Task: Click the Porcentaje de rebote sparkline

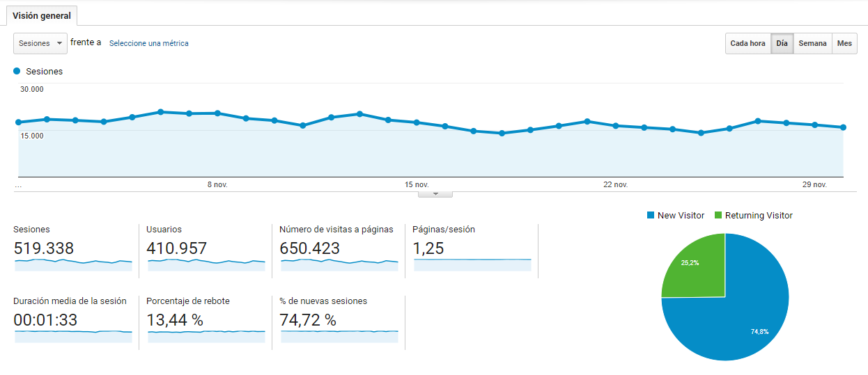Action: point(206,336)
